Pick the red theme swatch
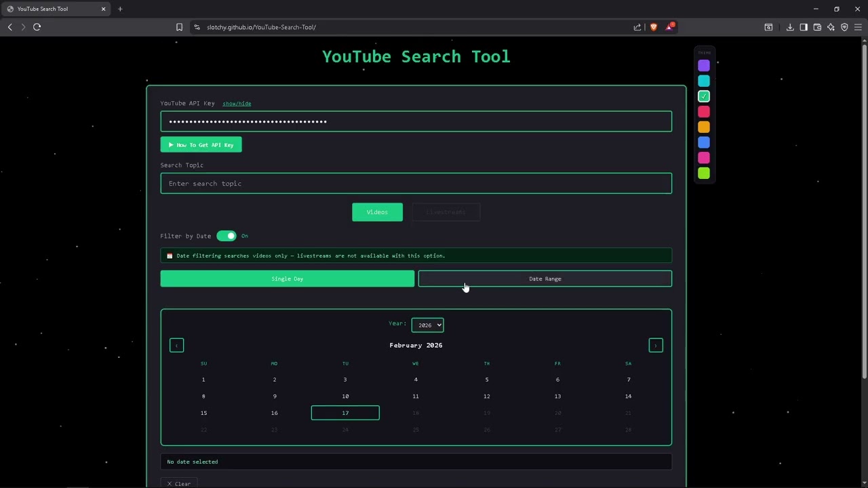This screenshot has height=488, width=868. (704, 112)
